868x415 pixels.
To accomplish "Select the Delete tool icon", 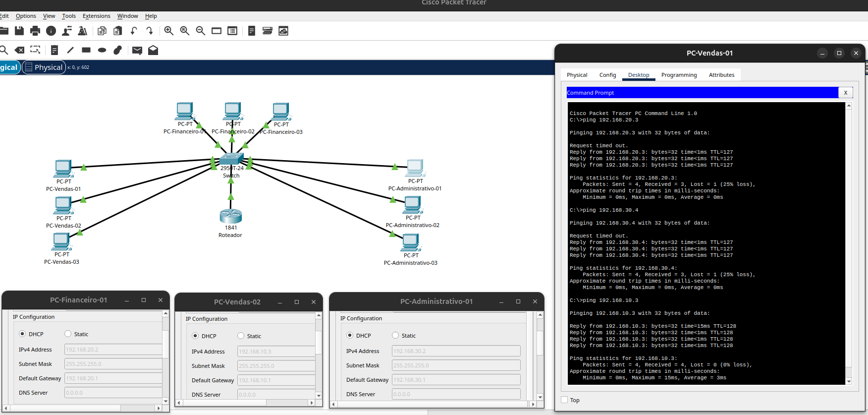I will coord(19,50).
